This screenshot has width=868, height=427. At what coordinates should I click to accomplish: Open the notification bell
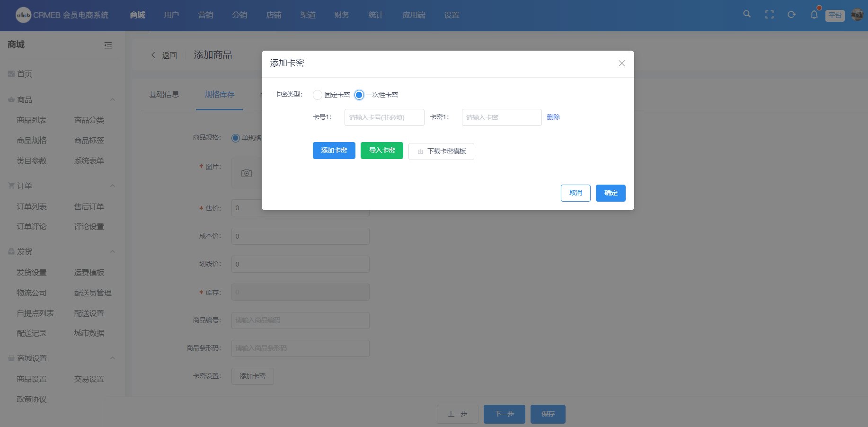[x=814, y=15]
